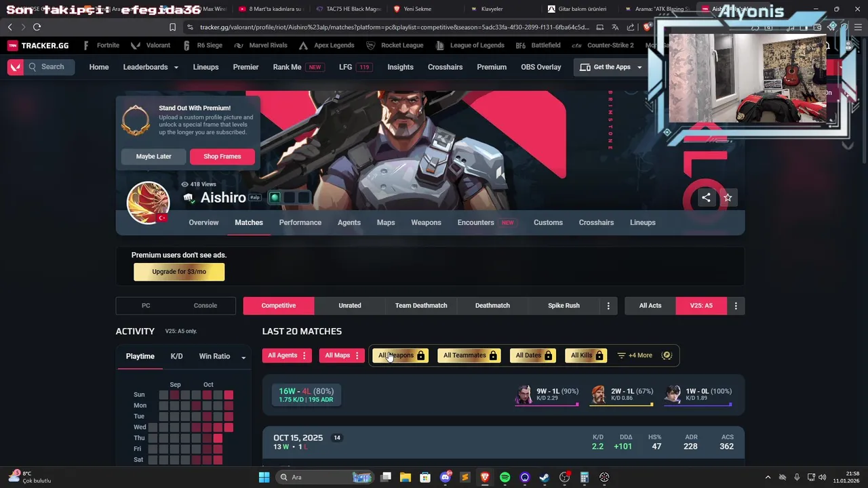Open the All Agents filter dropdown
Image resolution: width=868 pixels, height=488 pixels.
[287, 356]
